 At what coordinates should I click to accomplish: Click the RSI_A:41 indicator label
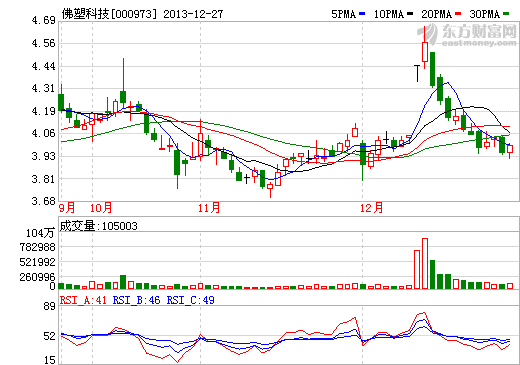[83, 300]
